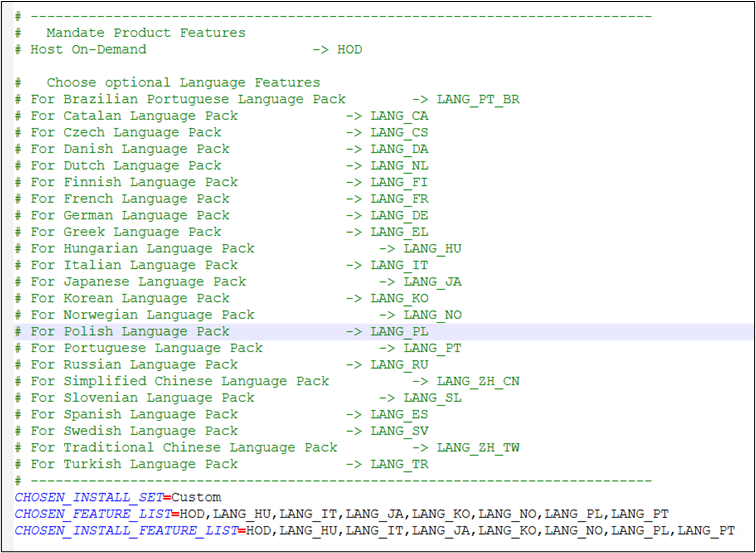Place cursor on the highlighted Polish Language Pack line
Image resolution: width=756 pixels, height=553 pixels.
(x=130, y=331)
